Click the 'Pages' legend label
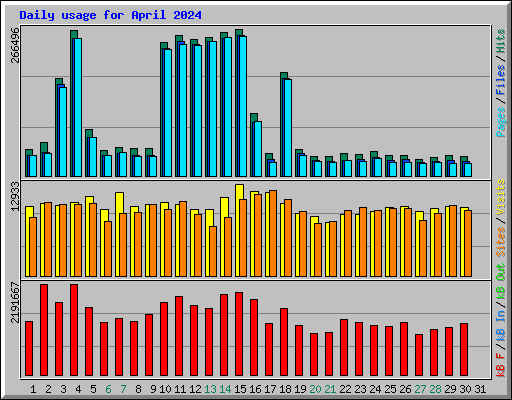This screenshot has height=400, width=512. pyautogui.click(x=501, y=122)
